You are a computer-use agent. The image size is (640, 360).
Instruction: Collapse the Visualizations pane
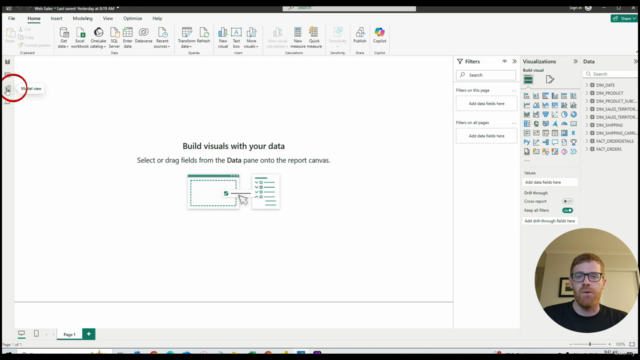[576, 61]
